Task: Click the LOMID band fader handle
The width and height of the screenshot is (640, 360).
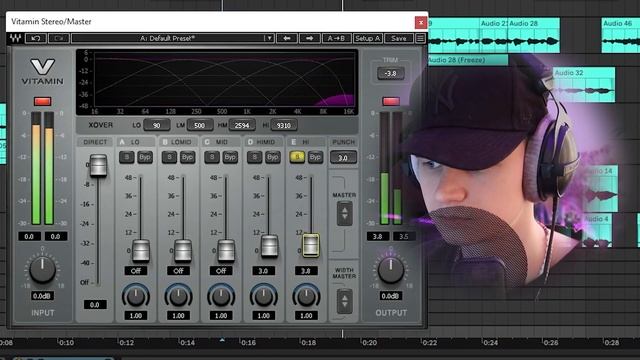Action: tap(183, 250)
